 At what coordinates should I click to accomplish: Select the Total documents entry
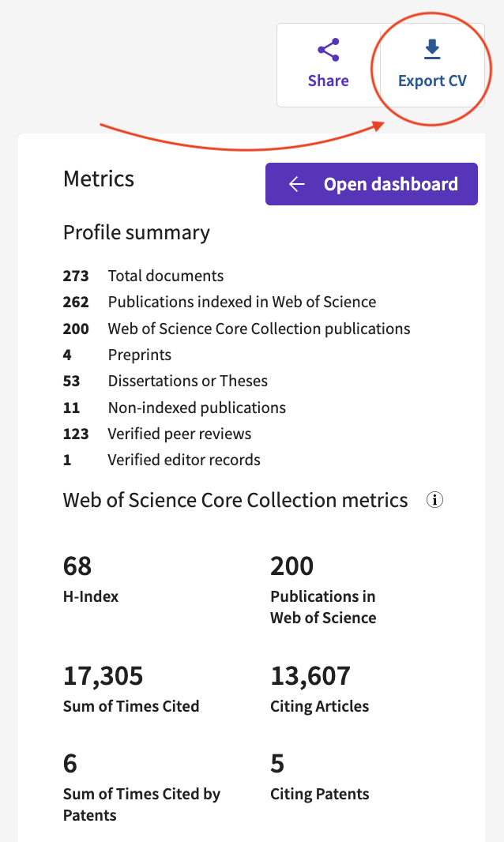(x=165, y=276)
